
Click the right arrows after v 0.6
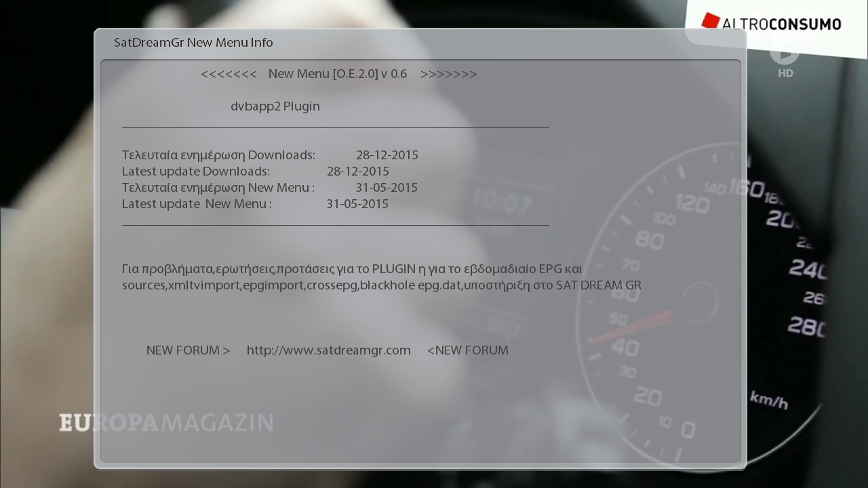click(448, 74)
